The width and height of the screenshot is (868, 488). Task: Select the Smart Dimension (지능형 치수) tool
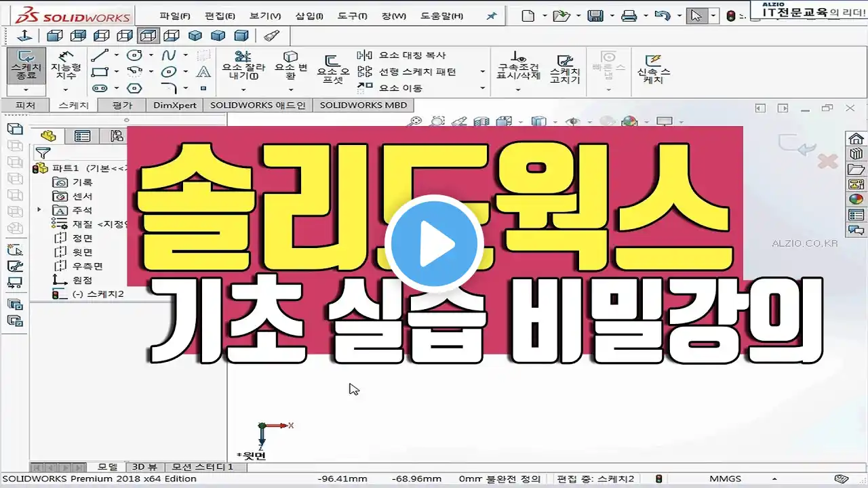[66, 66]
